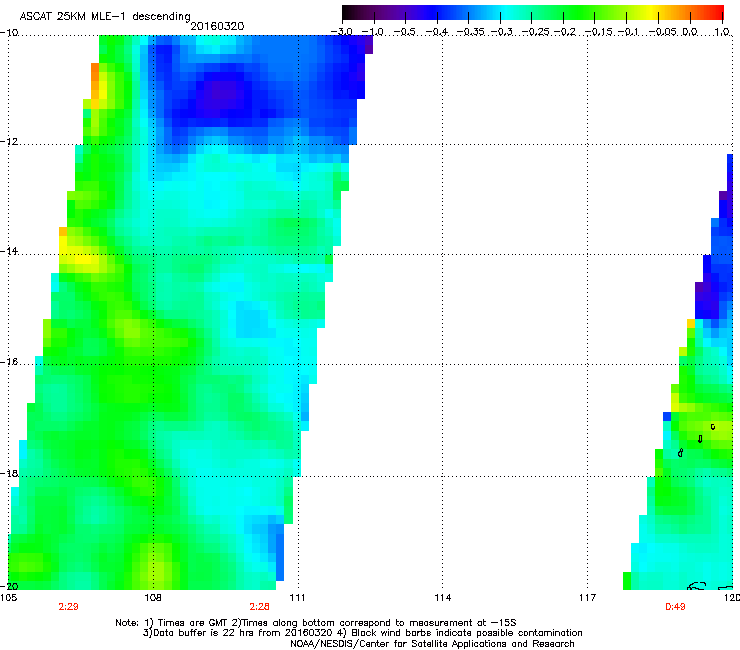This screenshot has height=650, width=740.
Task: Click the color bar label '-1.0'
Action: tap(373, 32)
